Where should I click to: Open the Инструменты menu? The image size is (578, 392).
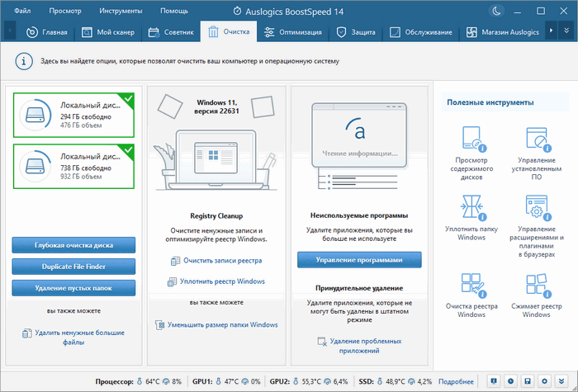click(x=121, y=11)
